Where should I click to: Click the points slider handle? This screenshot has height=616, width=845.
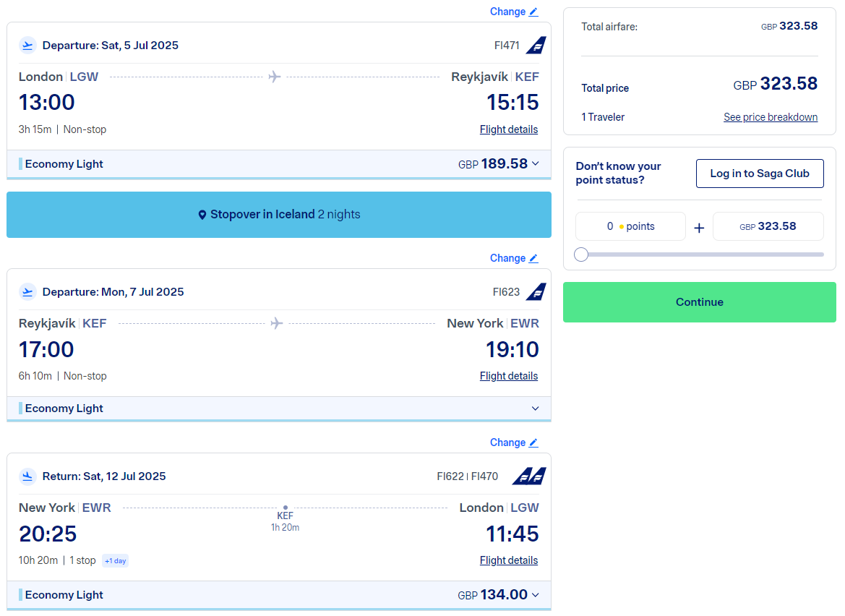coord(581,254)
